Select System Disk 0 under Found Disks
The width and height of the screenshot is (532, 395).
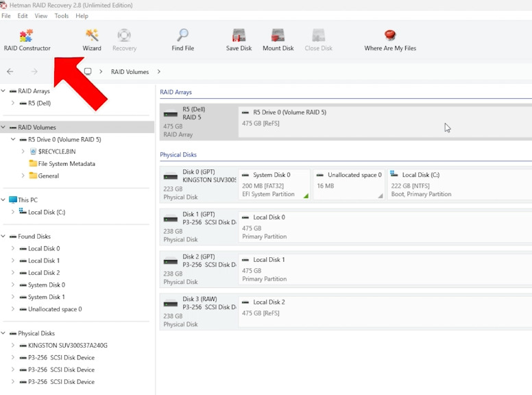pyautogui.click(x=47, y=285)
